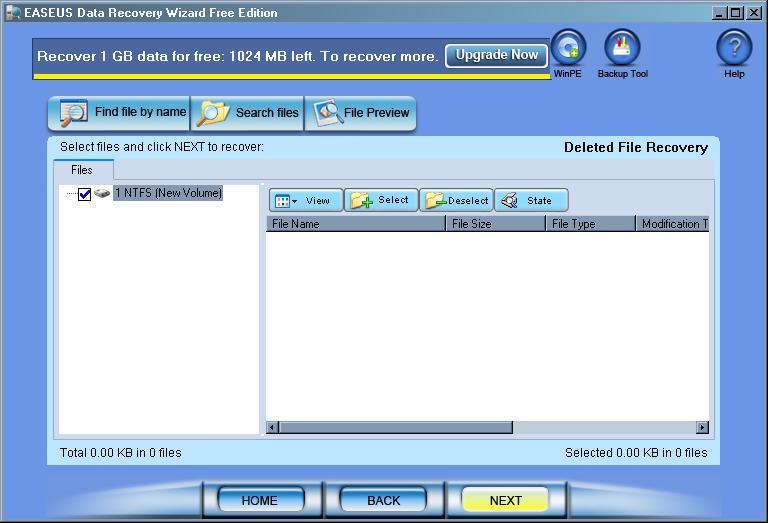Viewport: 768px width, 523px height.
Task: Click the horizontal scrollbar thumb
Action: (396, 428)
